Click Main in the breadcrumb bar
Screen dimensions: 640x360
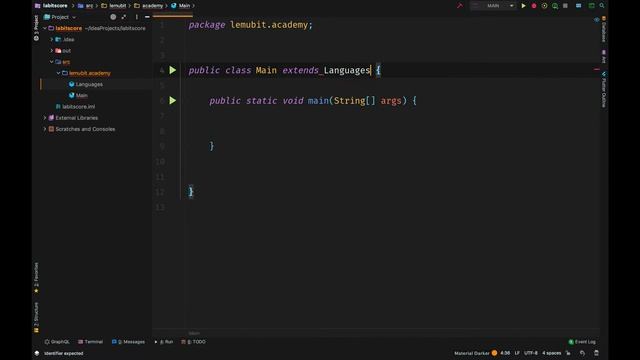pyautogui.click(x=184, y=6)
